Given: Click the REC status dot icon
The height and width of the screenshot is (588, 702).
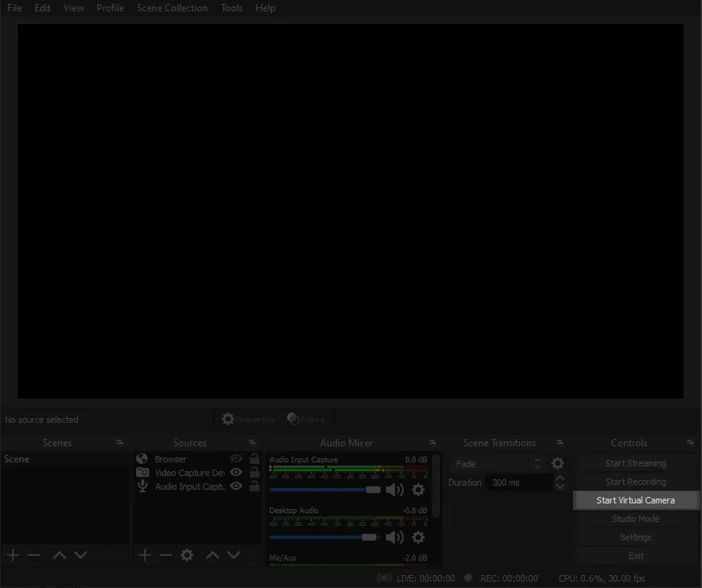Looking at the screenshot, I should pyautogui.click(x=468, y=578).
